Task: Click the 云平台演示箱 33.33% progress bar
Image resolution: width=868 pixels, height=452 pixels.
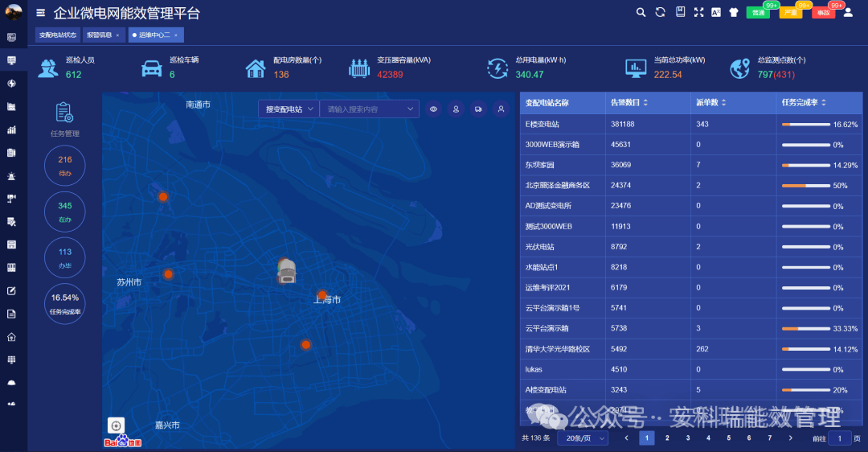Action: (x=805, y=328)
